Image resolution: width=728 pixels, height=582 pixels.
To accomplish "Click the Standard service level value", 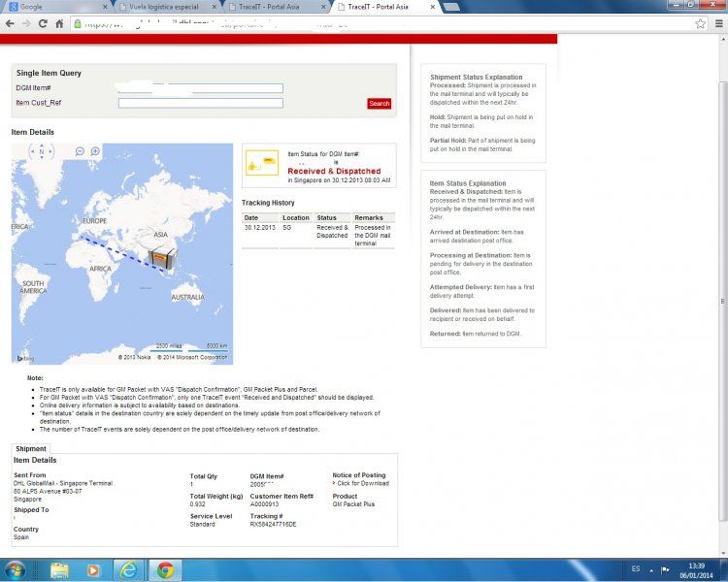I will [x=203, y=524].
